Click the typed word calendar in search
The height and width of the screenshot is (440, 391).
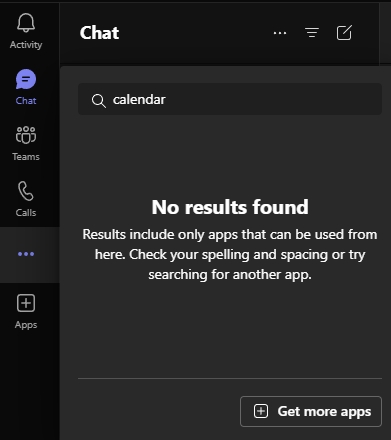[139, 99]
